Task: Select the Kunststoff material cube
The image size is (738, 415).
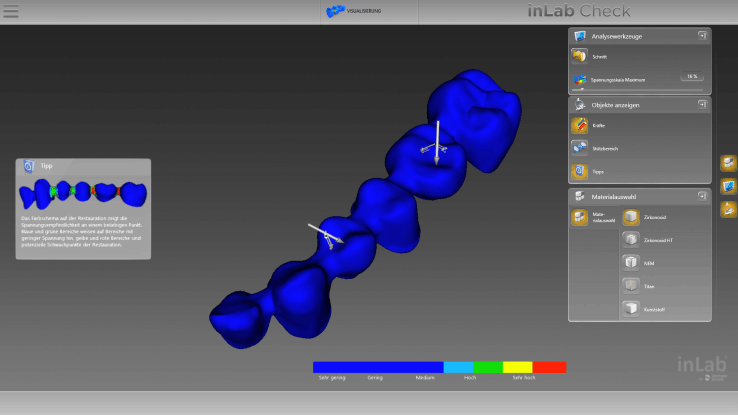Action: click(x=631, y=309)
